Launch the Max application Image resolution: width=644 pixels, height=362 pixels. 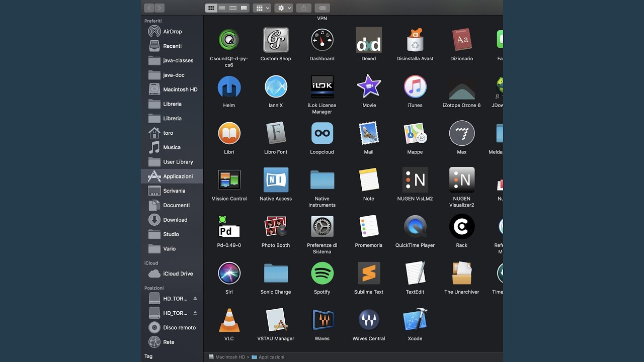462,133
